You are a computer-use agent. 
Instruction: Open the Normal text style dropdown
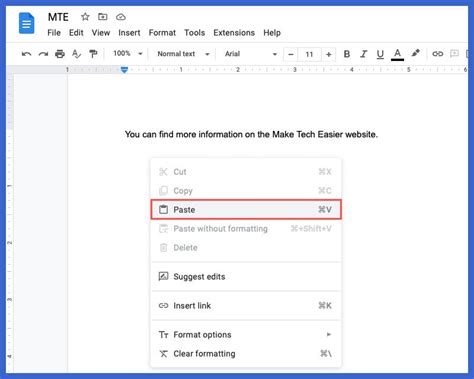click(183, 54)
